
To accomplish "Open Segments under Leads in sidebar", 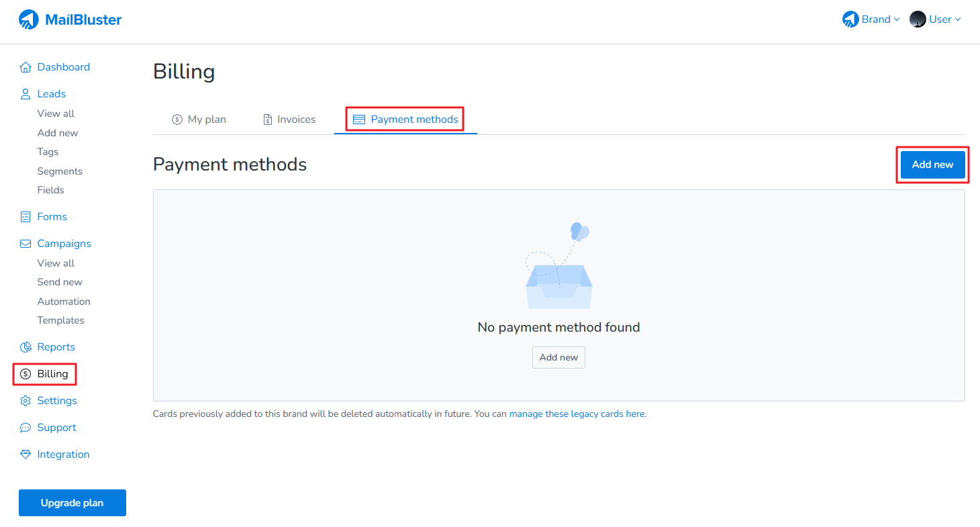I will [x=60, y=171].
